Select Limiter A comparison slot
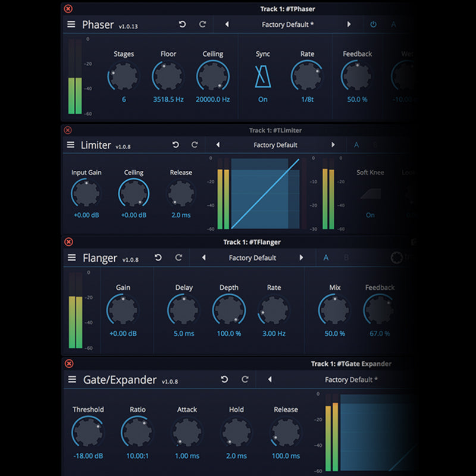 click(x=356, y=145)
